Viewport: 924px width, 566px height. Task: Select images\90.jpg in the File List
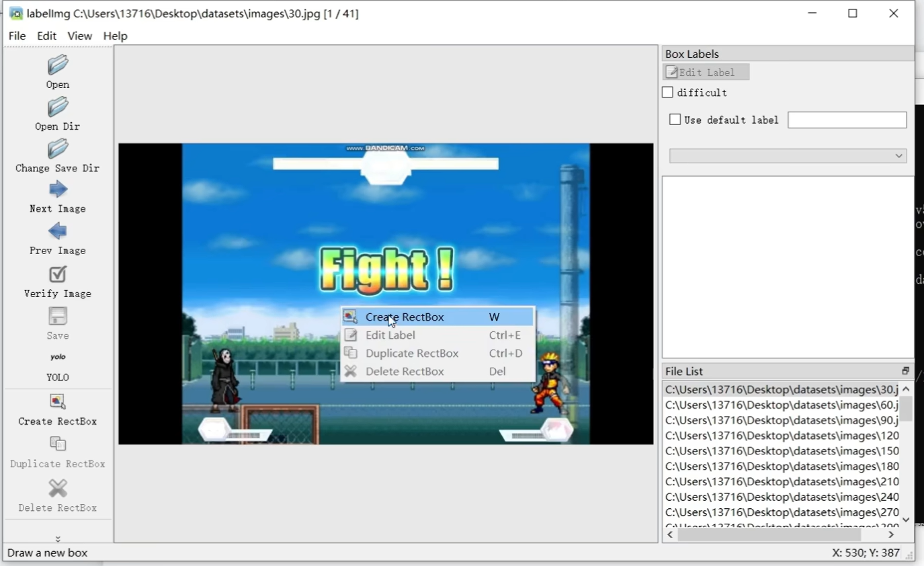[x=782, y=420]
